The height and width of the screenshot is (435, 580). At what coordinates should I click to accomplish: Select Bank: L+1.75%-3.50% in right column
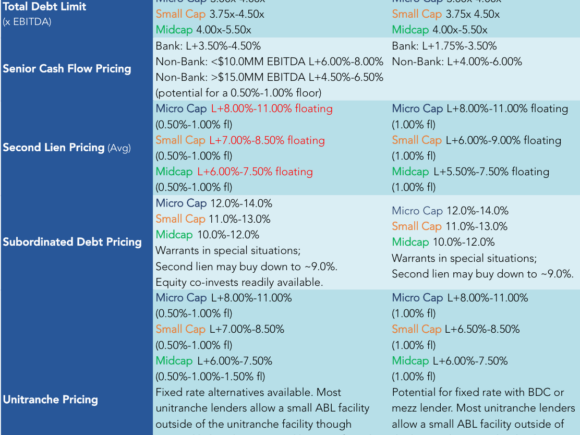point(444,46)
